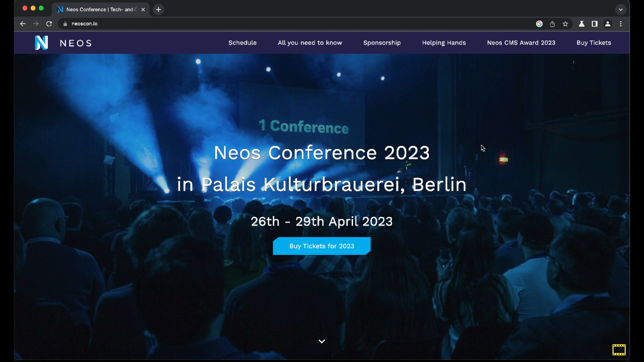Click the NEOS wordmark text
This screenshot has width=644, height=362.
click(x=76, y=43)
